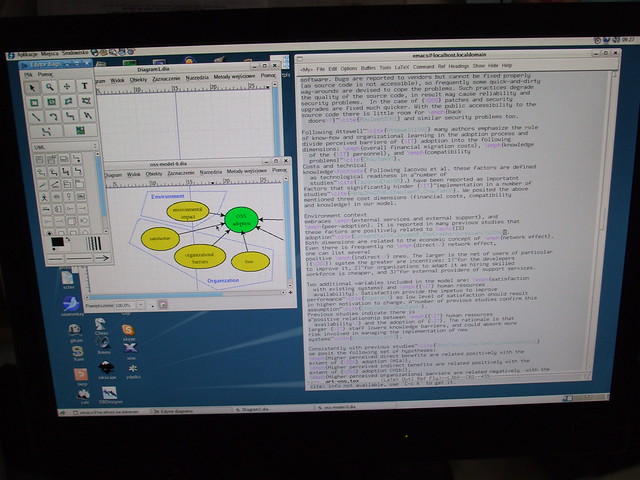Open the xine desktop icon

pos(131,350)
